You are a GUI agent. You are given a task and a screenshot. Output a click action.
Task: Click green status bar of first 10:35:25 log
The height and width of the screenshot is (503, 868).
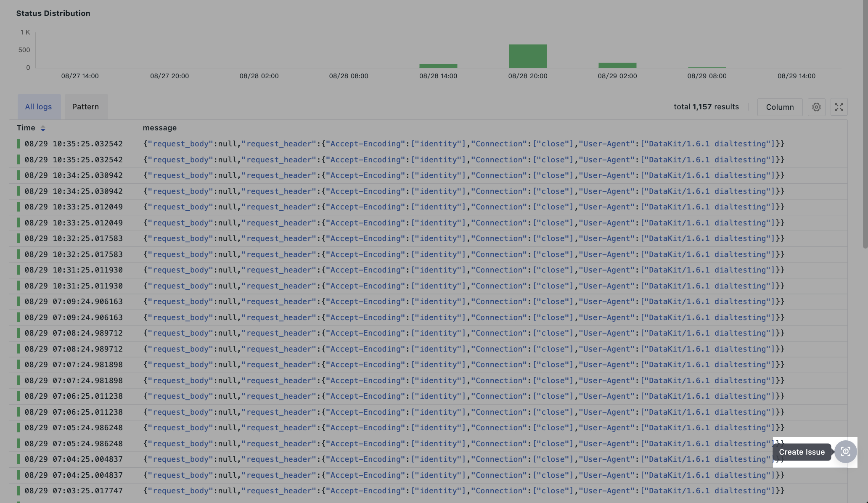tap(19, 144)
